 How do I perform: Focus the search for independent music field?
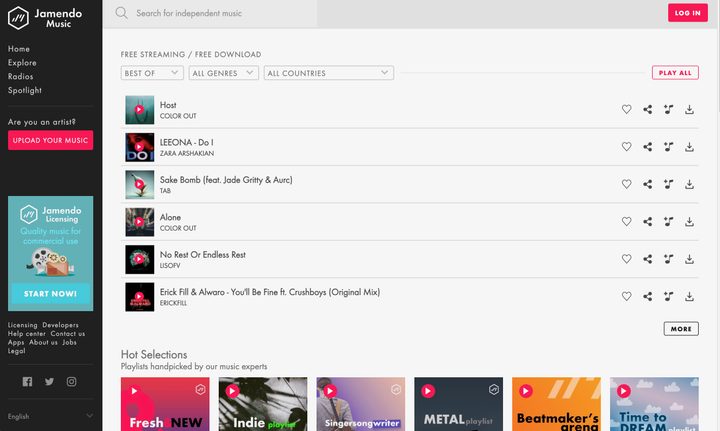pyautogui.click(x=210, y=13)
